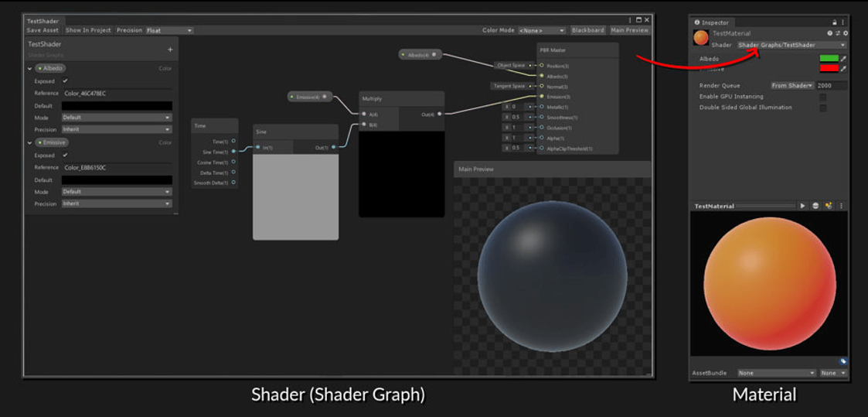The height and width of the screenshot is (417, 868).
Task: Open the Shader Graph window kebab options menu
Action: [x=630, y=19]
